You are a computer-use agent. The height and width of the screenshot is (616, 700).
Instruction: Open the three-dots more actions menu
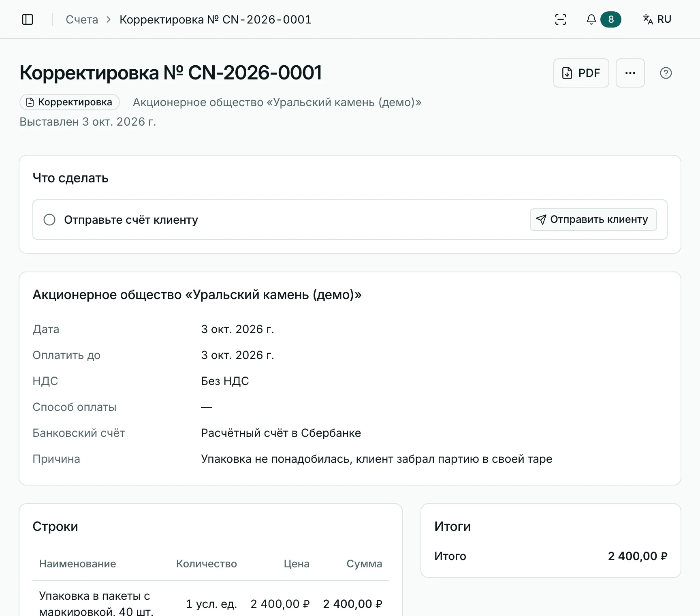point(630,73)
